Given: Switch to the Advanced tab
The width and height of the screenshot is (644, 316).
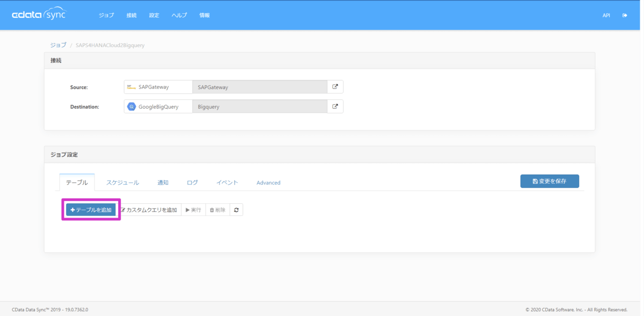Looking at the screenshot, I should pos(268,183).
